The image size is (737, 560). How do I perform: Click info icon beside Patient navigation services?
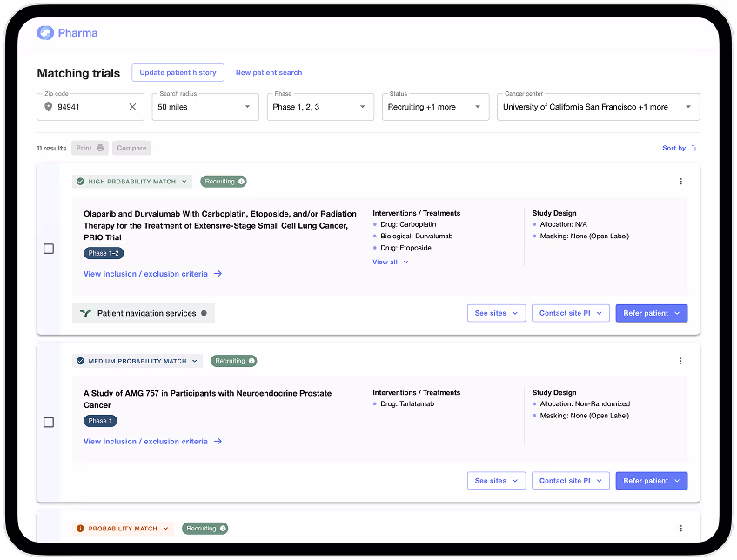pyautogui.click(x=204, y=313)
